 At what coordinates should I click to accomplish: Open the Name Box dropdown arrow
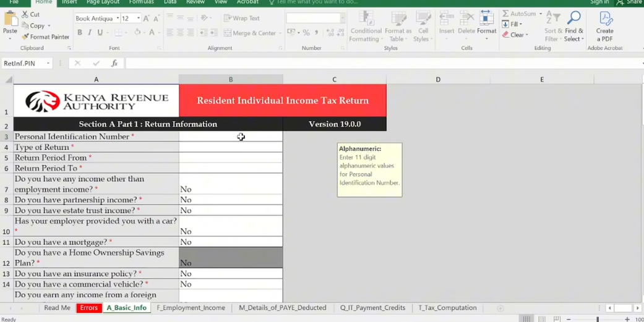pos(48,63)
